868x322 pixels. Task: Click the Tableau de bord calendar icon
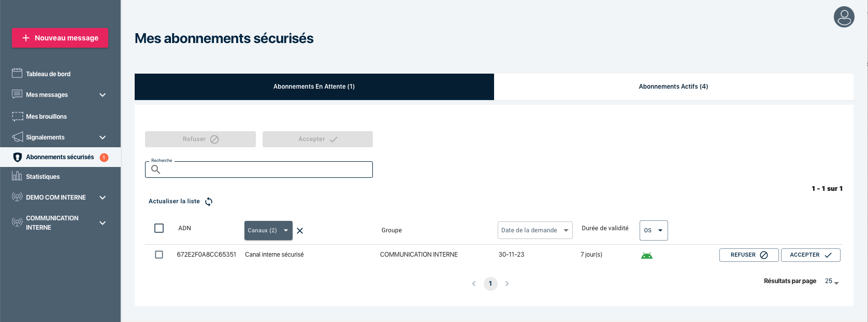(17, 74)
